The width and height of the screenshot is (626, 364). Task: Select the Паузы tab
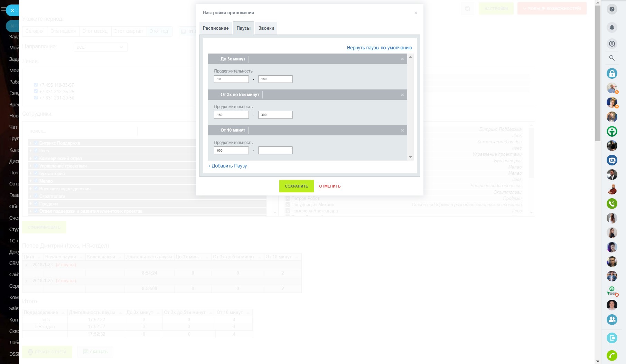point(243,28)
